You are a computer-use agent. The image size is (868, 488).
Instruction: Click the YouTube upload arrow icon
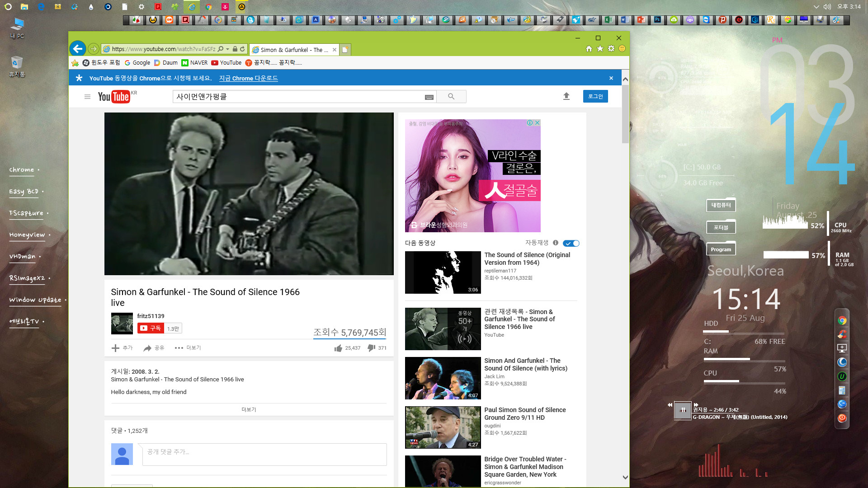566,96
